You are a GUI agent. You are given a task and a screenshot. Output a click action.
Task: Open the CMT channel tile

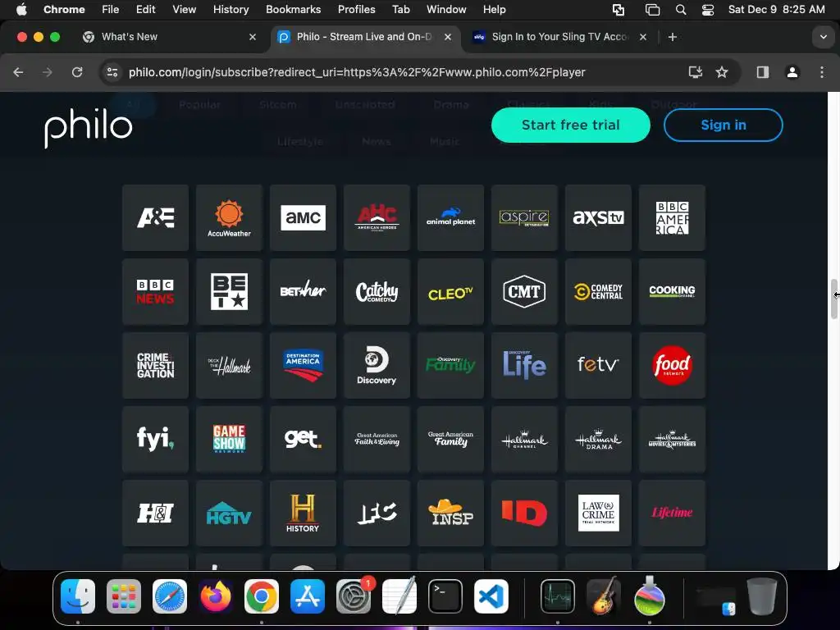click(x=524, y=291)
